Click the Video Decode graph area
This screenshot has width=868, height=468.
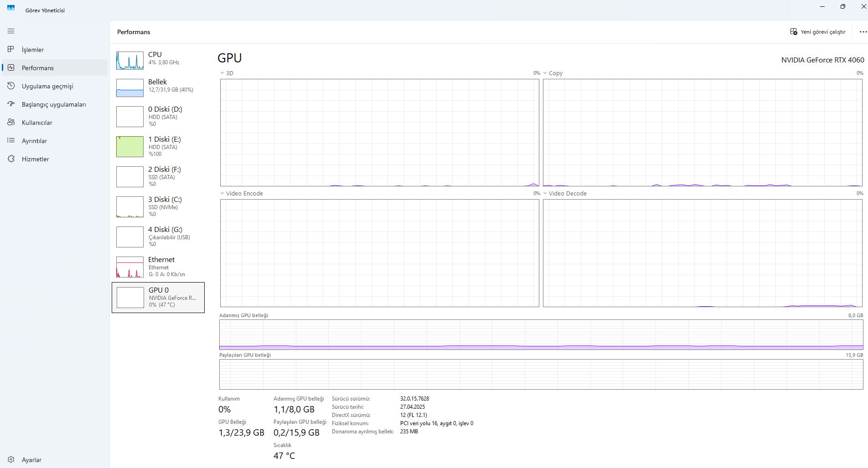703,253
